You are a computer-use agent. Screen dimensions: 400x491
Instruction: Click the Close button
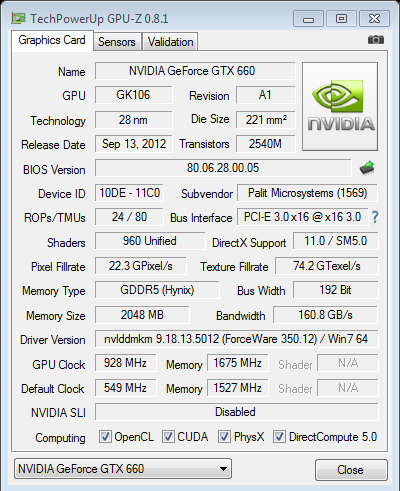click(351, 470)
